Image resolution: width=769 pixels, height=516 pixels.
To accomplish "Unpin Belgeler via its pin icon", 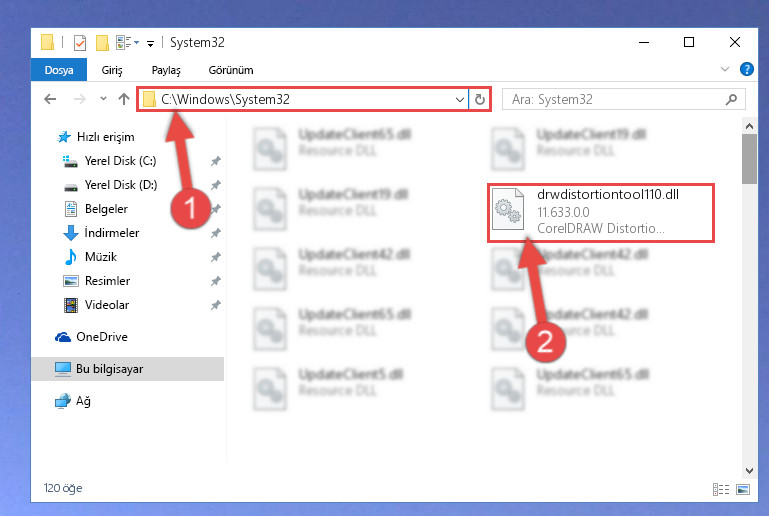I will point(215,209).
